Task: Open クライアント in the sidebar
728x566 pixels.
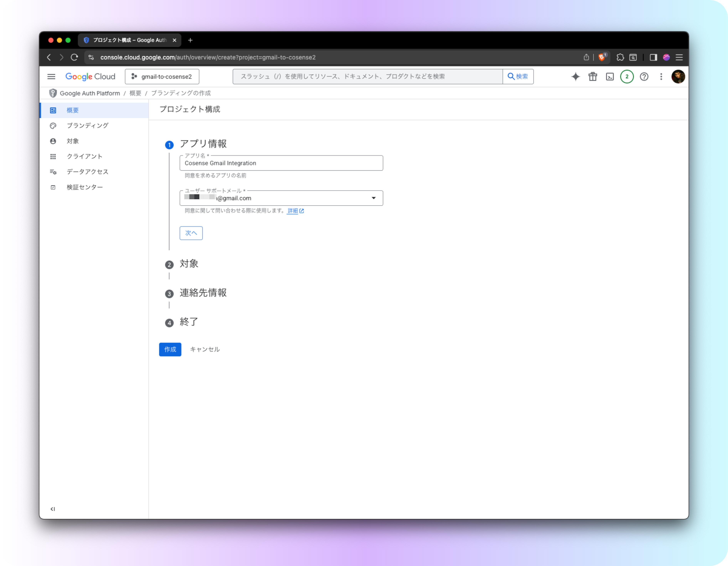Action: point(94,156)
